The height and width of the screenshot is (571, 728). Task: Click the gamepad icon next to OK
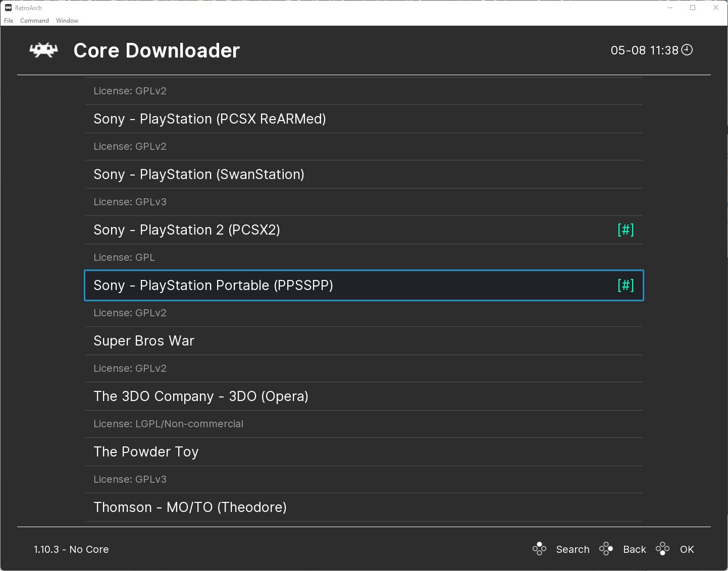point(663,549)
